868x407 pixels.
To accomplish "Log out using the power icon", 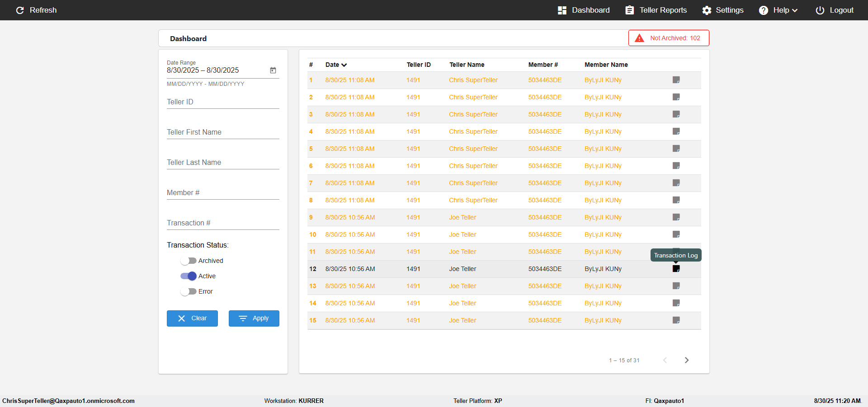I will (x=820, y=10).
